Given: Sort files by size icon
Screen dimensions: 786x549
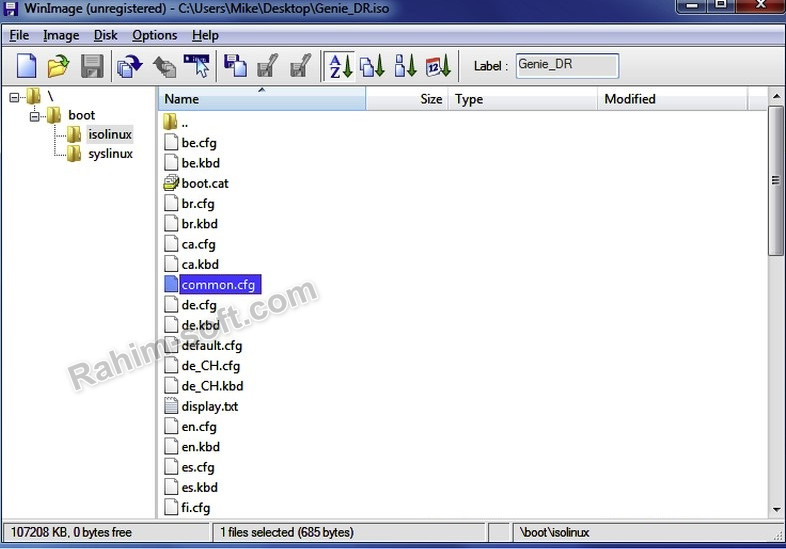Looking at the screenshot, I should point(406,66).
